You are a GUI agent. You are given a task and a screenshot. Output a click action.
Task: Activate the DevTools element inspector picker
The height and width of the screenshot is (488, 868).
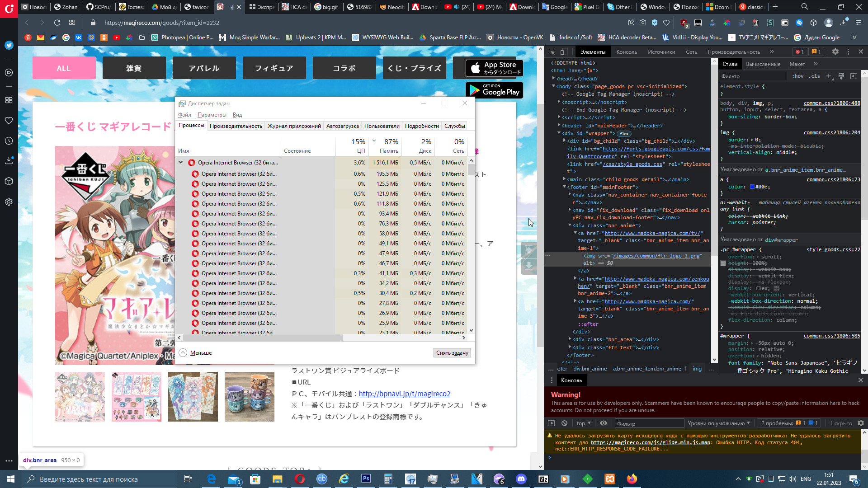(552, 52)
